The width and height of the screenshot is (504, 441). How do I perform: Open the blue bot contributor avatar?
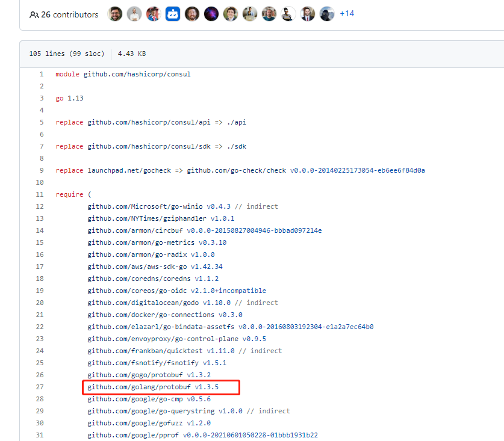coord(173,14)
